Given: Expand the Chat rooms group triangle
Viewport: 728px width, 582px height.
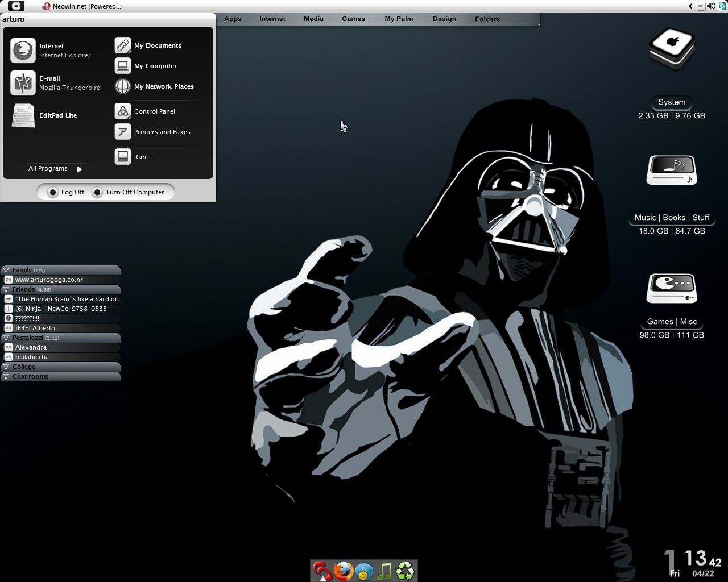Looking at the screenshot, I should click(6, 376).
